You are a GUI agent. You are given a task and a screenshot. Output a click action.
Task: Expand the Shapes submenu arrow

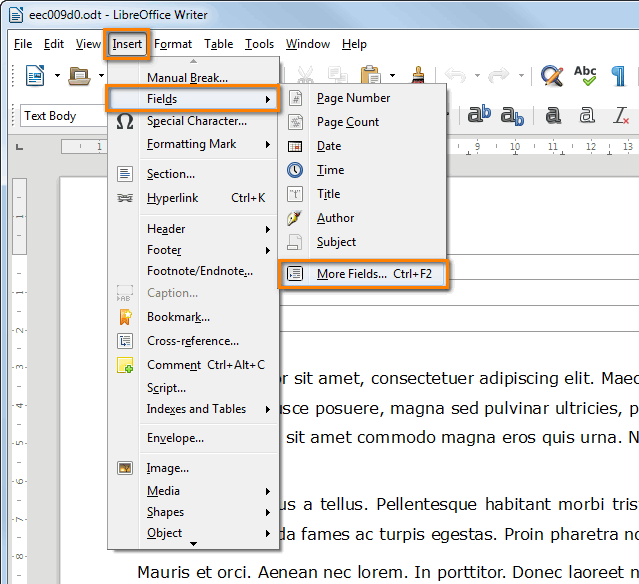(268, 512)
